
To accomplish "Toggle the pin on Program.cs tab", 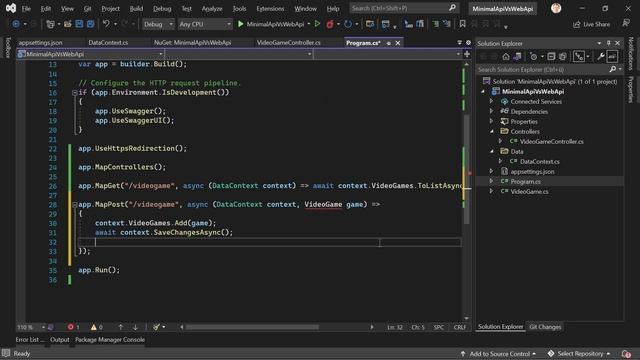I will [389, 43].
